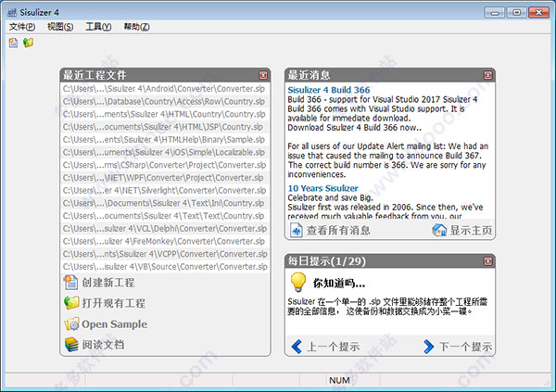
Task: Click the 阅读文档 books icon
Action: (71, 345)
